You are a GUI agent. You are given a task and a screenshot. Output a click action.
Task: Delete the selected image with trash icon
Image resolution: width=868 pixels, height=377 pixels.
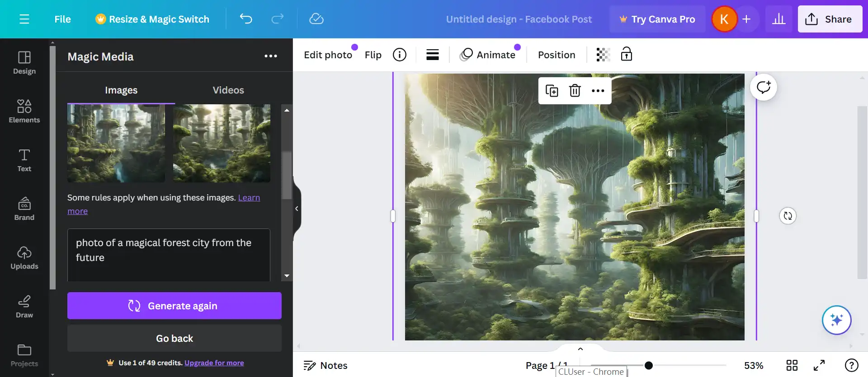tap(575, 91)
